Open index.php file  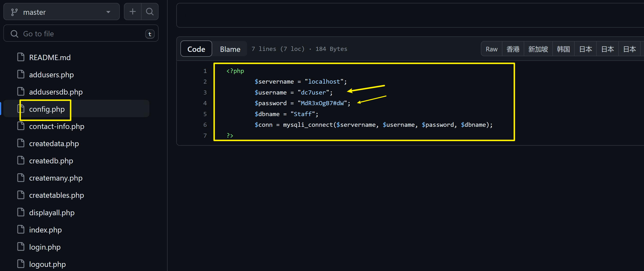45,230
